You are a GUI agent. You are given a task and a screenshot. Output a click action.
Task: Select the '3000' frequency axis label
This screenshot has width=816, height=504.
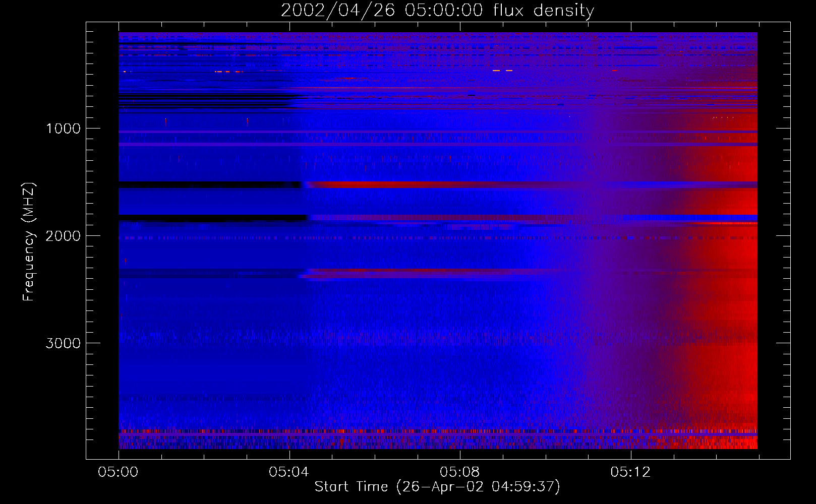click(x=63, y=343)
